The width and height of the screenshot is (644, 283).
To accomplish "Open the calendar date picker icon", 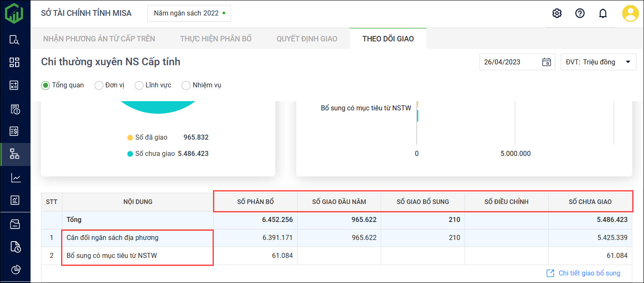I will [546, 62].
